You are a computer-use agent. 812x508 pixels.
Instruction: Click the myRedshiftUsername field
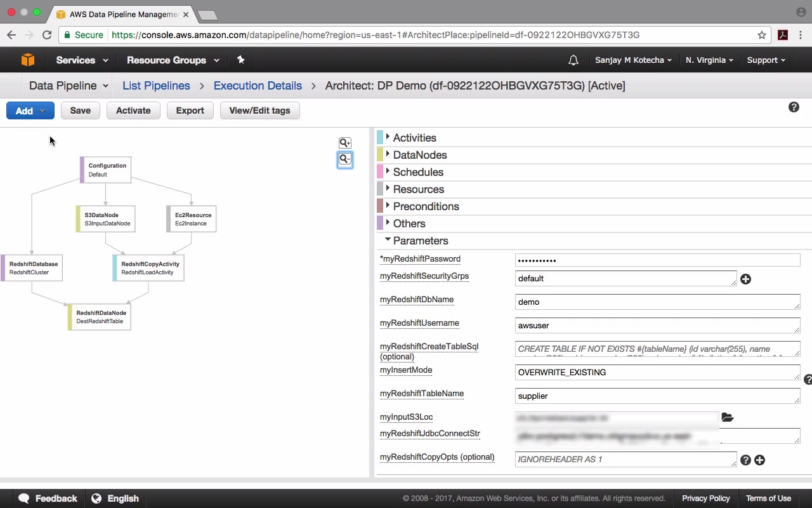658,326
